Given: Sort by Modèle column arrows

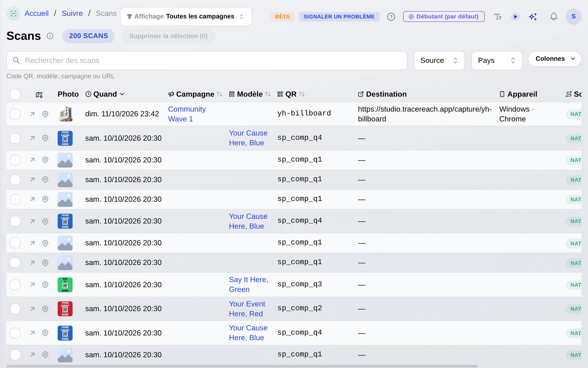Looking at the screenshot, I should point(268,94).
